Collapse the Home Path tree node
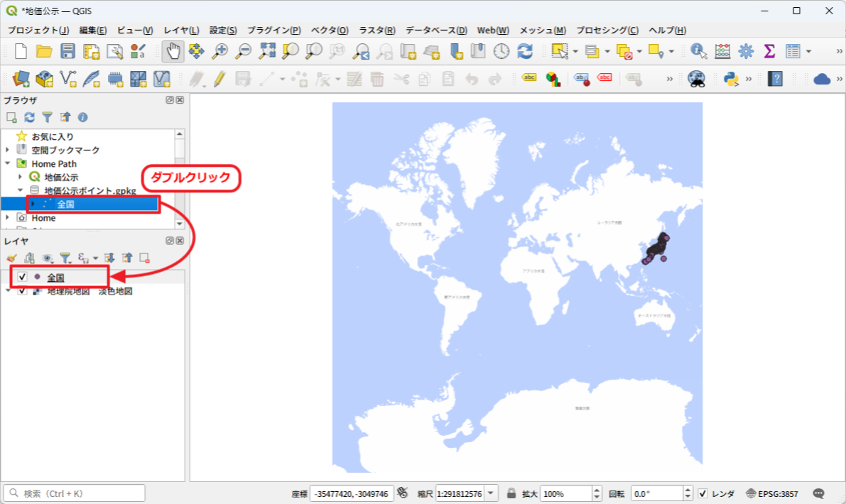 pos(8,164)
